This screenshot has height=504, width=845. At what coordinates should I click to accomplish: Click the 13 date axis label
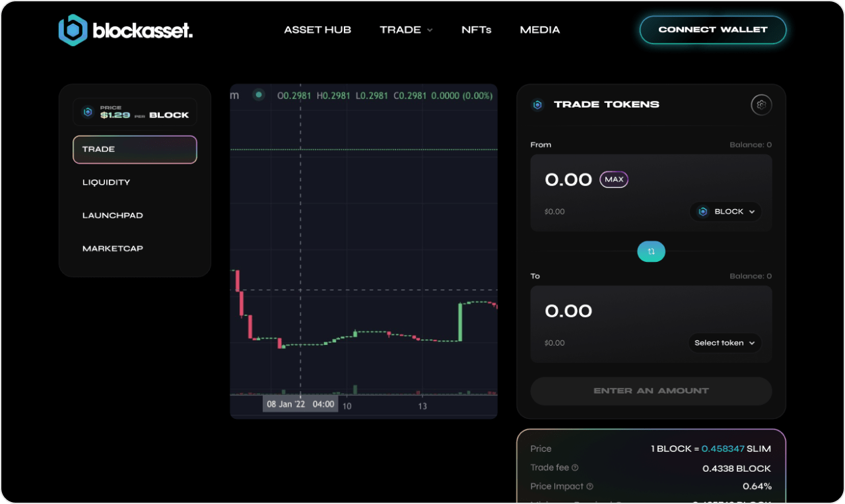pyautogui.click(x=422, y=406)
